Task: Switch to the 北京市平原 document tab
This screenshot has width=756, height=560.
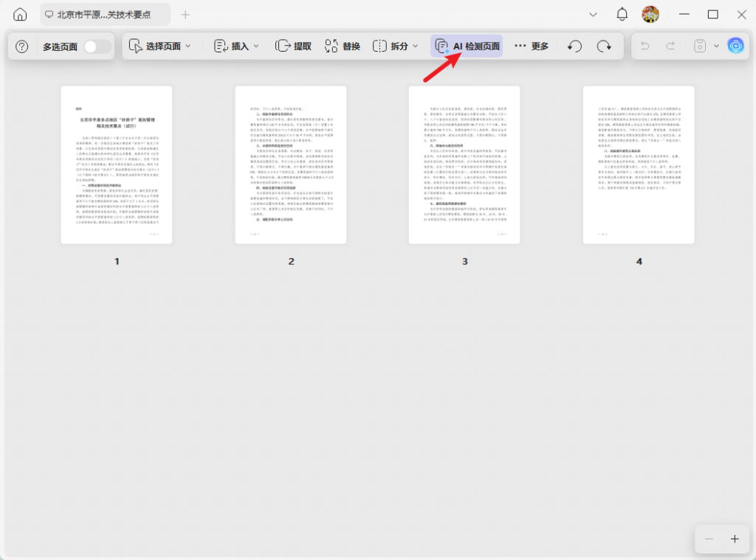Action: pos(104,15)
